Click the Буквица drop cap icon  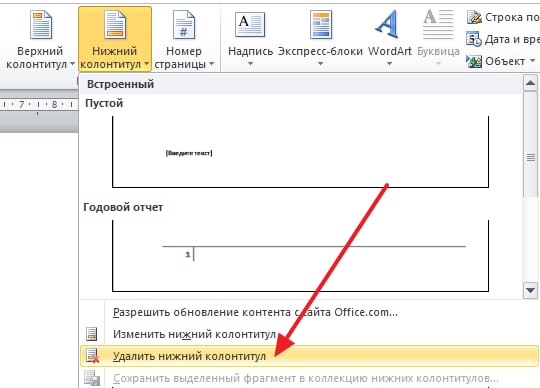click(438, 24)
